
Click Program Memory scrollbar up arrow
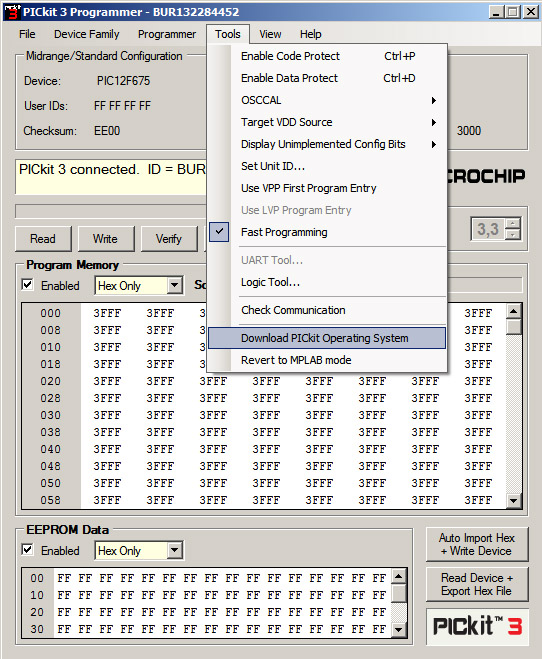pyautogui.click(x=513, y=311)
